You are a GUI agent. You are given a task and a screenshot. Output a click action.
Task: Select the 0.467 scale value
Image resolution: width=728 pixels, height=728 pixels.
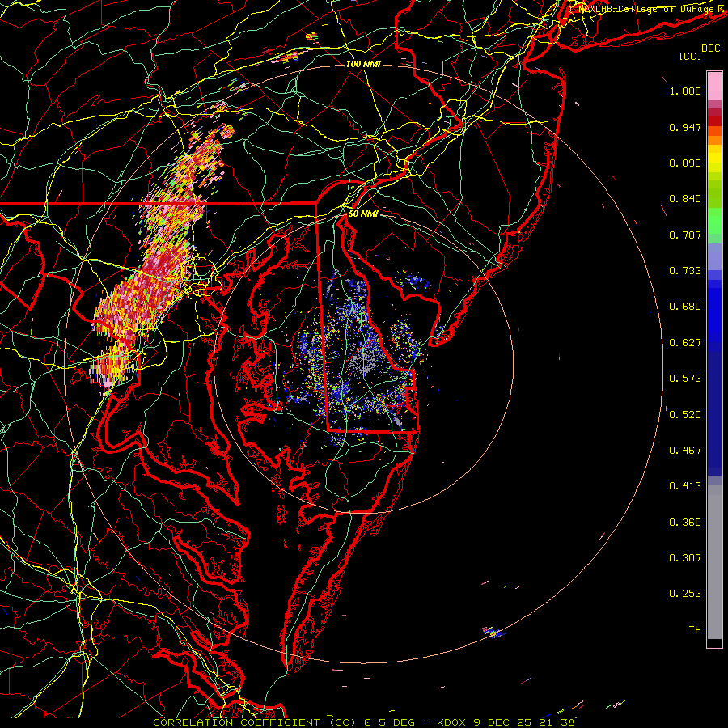coord(685,451)
